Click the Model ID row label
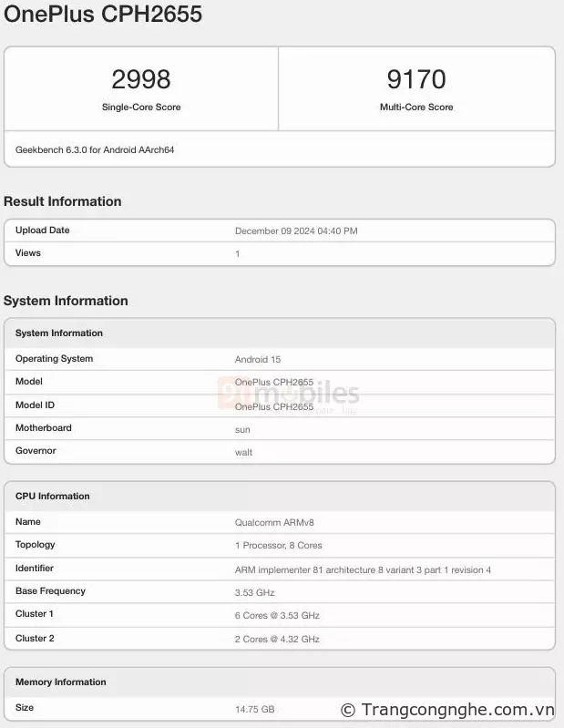 [x=36, y=405]
